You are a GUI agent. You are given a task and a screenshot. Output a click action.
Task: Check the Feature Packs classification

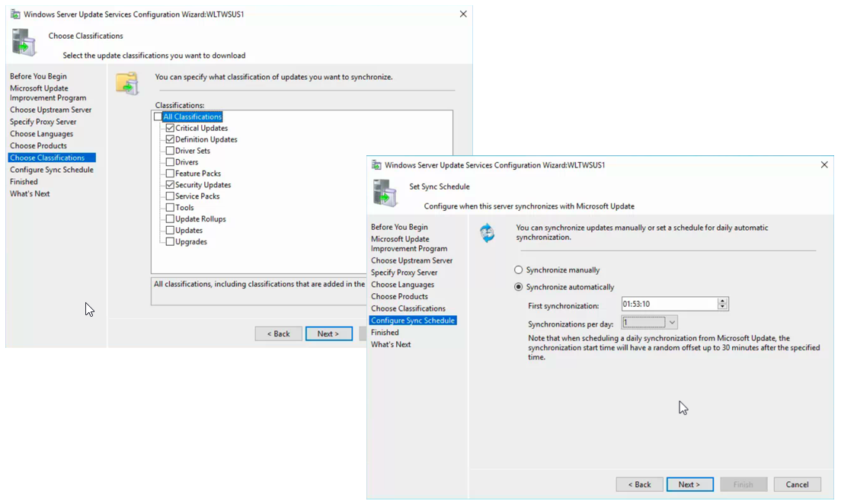tap(170, 173)
